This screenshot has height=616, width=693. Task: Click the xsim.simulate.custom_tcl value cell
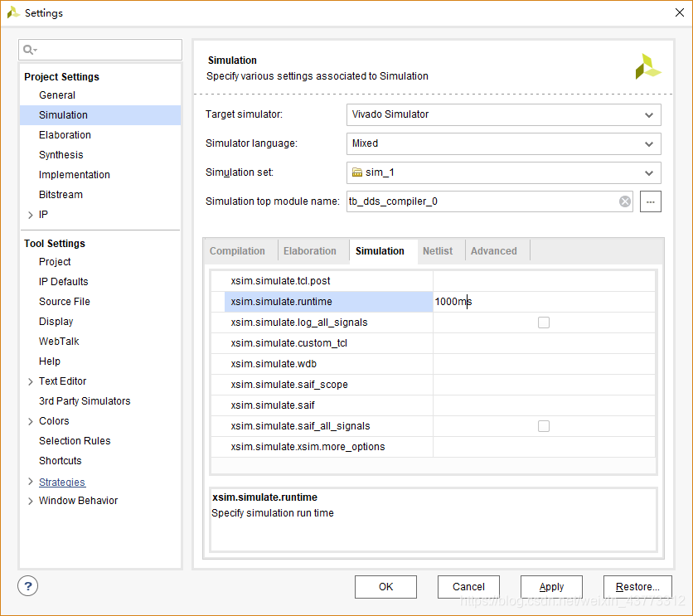click(x=544, y=343)
